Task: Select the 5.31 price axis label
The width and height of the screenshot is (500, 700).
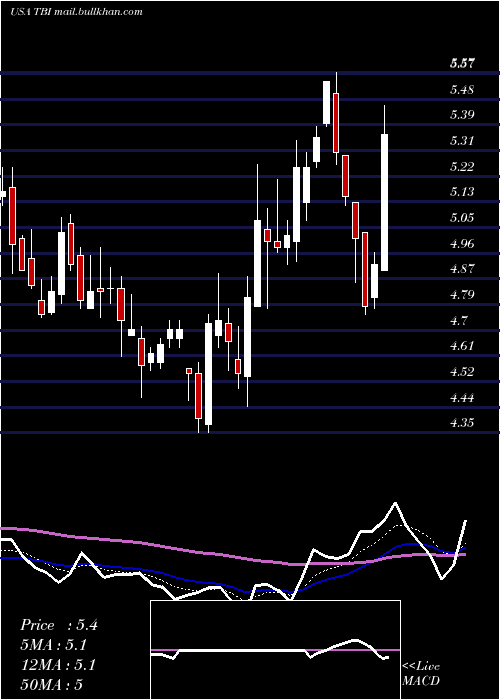Action: (462, 141)
